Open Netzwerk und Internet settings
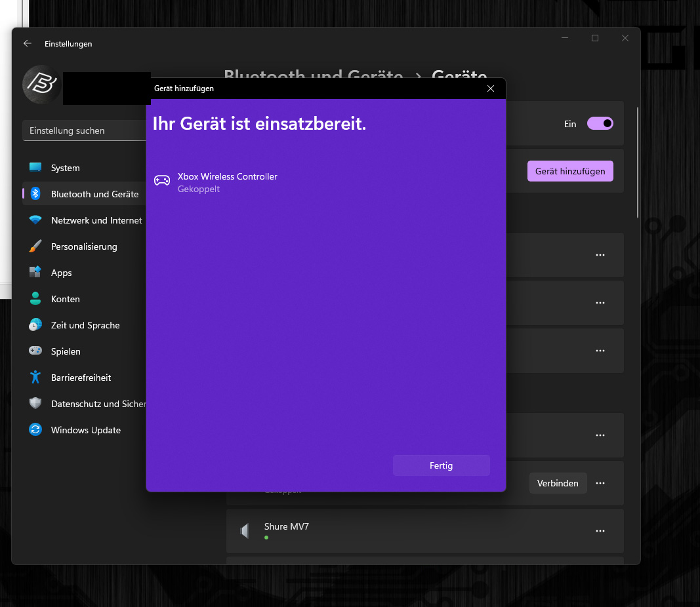This screenshot has width=700, height=607. [85, 220]
